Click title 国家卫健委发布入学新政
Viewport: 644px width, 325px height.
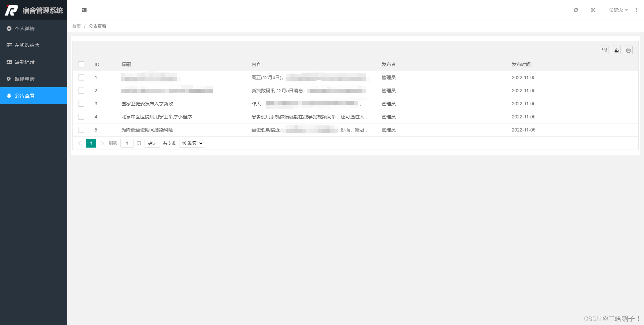click(147, 104)
